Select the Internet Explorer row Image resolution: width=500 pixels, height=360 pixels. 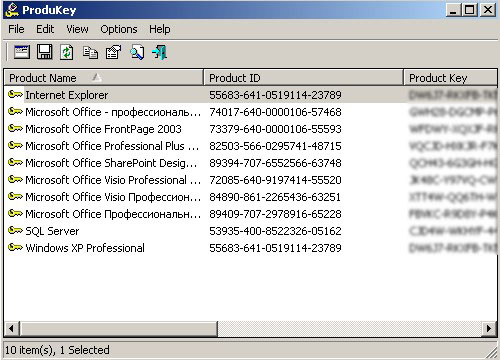[251, 95]
